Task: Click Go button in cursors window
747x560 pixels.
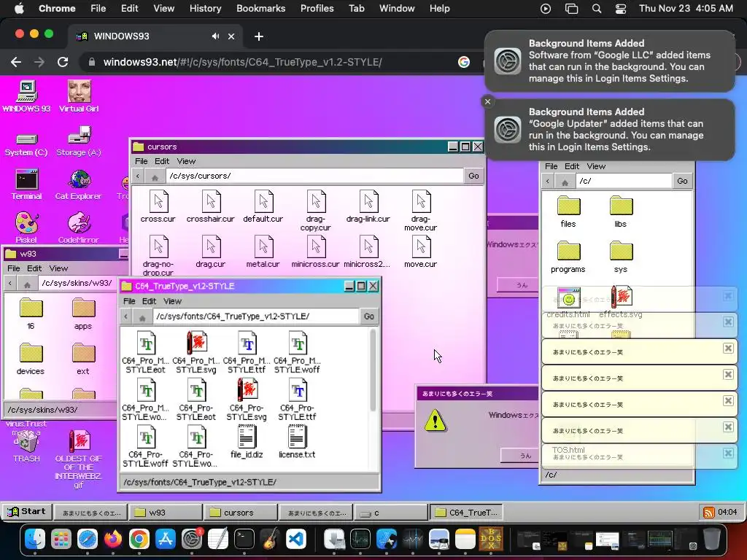Action: [473, 176]
